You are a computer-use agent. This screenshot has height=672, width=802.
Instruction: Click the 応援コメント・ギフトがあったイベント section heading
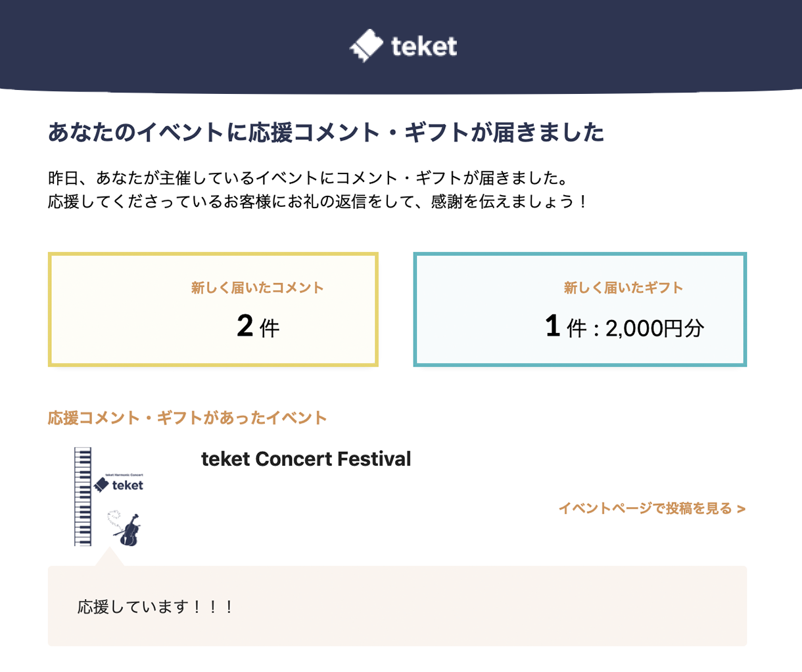[x=187, y=418]
